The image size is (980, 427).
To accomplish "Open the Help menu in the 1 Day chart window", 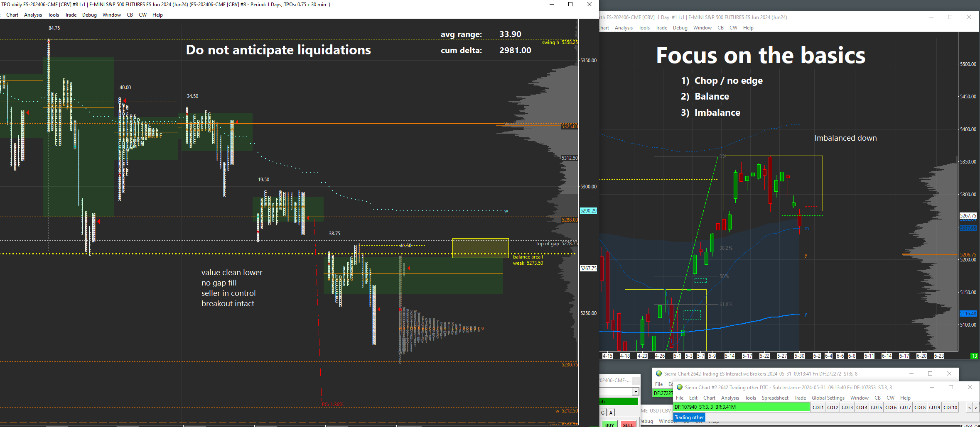I will [x=748, y=28].
